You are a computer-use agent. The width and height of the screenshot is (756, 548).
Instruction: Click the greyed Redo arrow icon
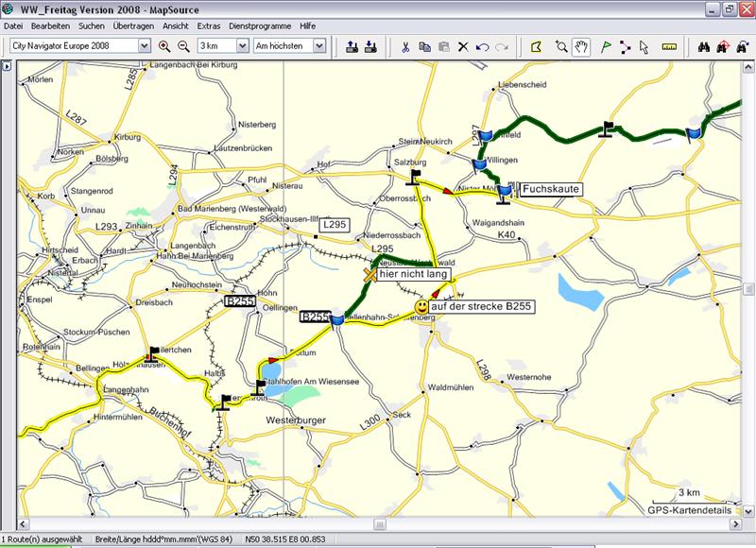click(502, 46)
